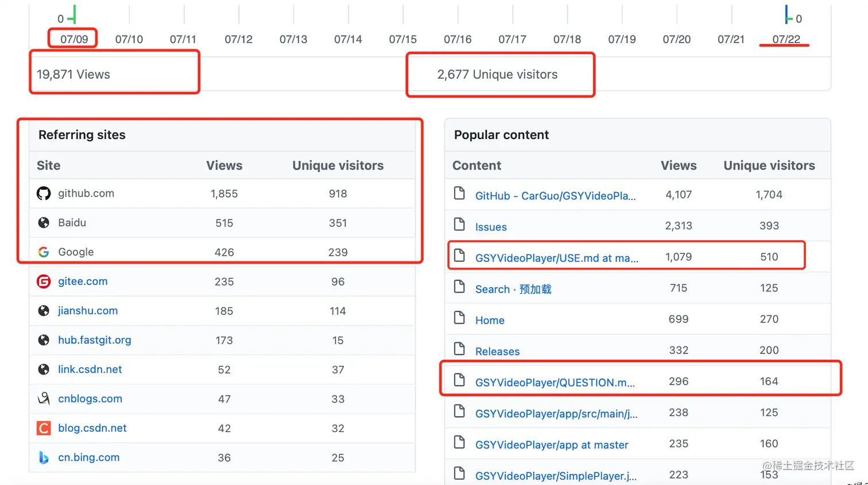The height and width of the screenshot is (485, 868).
Task: Click the Content column header
Action: click(476, 165)
